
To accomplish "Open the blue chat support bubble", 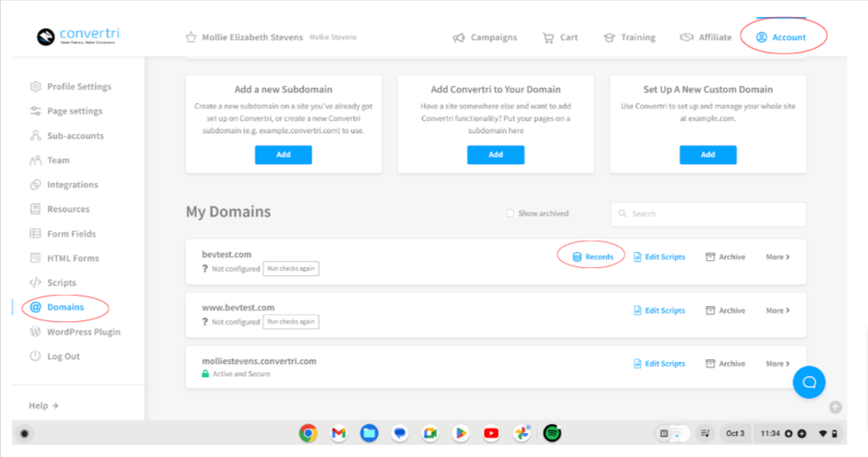I will (809, 382).
